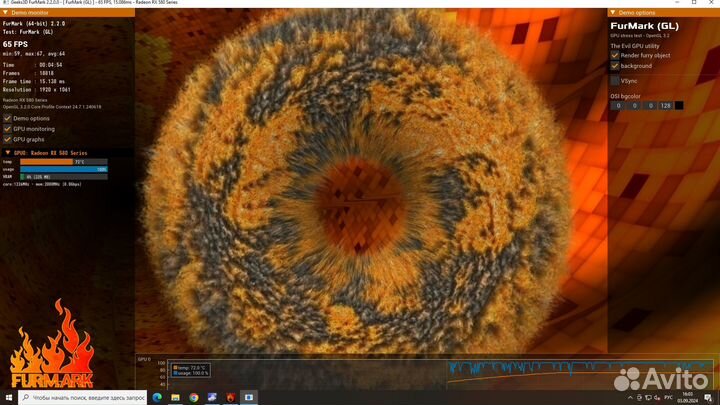Click the min max avg FPS line
This screenshot has width=720, height=405.
click(34, 54)
